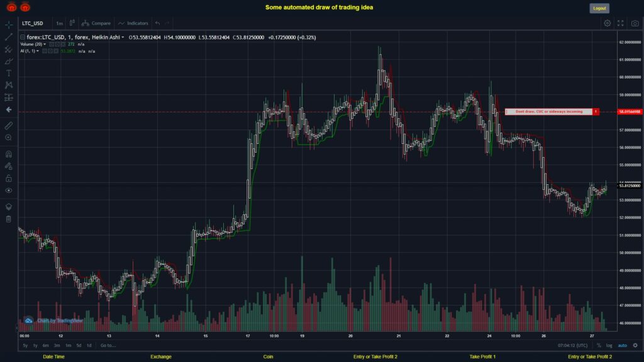
Task: Open the candle bar style selector
Action: pos(72,23)
